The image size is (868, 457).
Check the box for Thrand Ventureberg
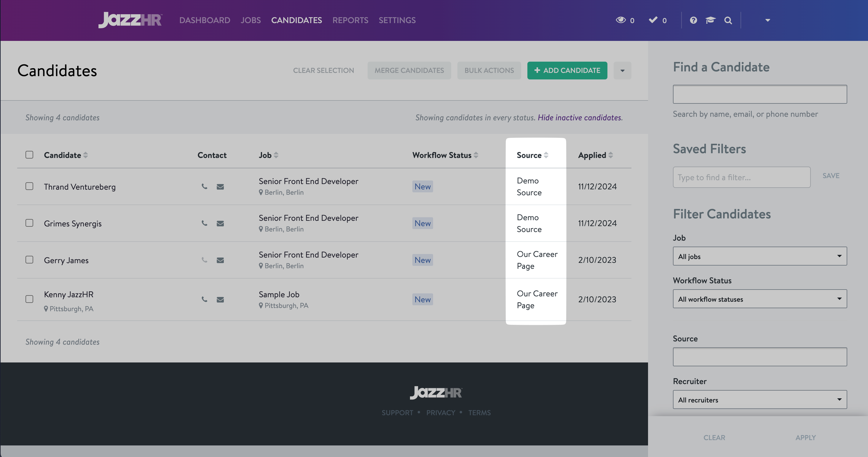pyautogui.click(x=29, y=186)
